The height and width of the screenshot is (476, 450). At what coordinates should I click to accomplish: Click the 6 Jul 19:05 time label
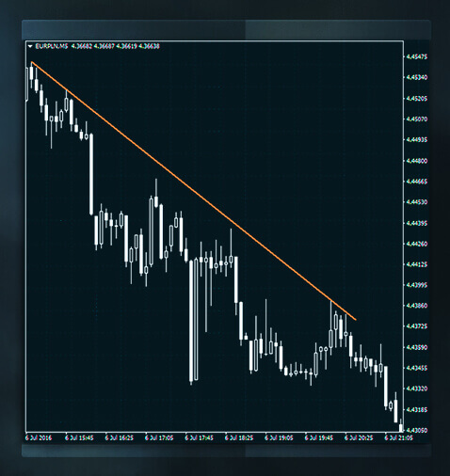tap(279, 437)
